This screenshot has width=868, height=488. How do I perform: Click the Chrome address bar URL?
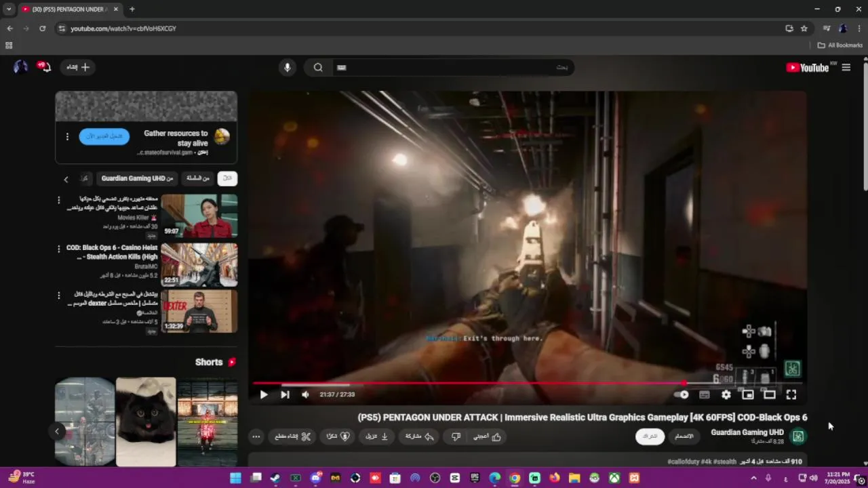pyautogui.click(x=123, y=28)
